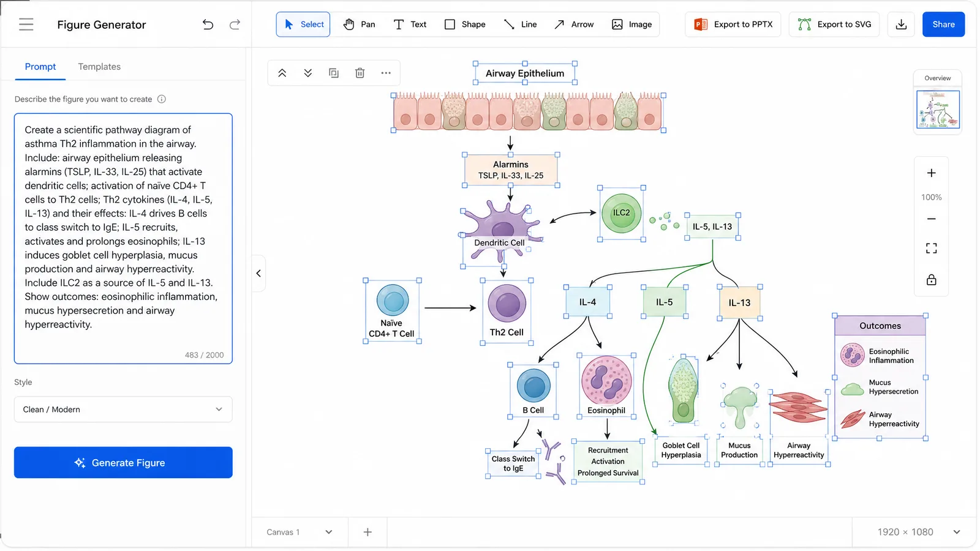The height and width of the screenshot is (551, 980).
Task: Select the Alarmins box
Action: pos(511,170)
